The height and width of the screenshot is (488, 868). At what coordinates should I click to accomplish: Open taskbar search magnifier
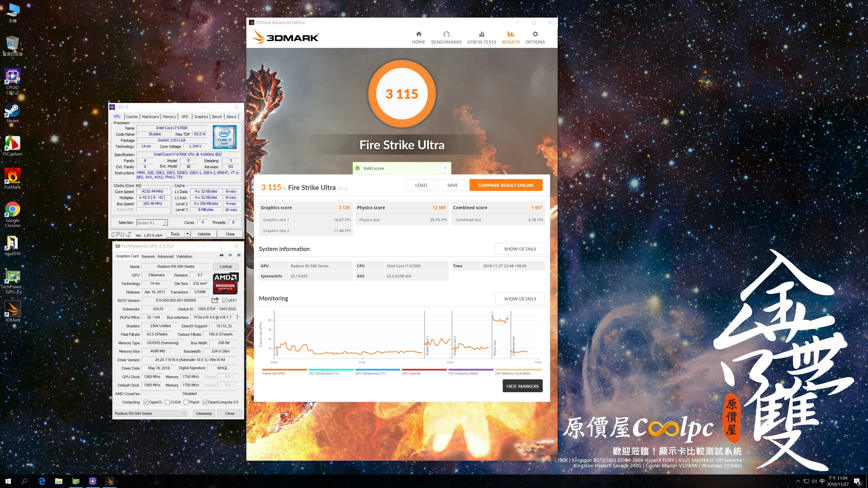click(25, 481)
